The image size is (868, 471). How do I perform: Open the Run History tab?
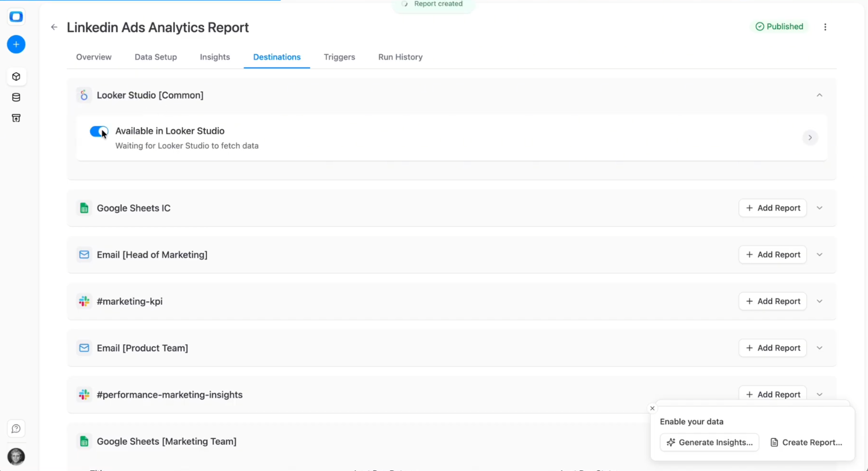[x=400, y=57]
